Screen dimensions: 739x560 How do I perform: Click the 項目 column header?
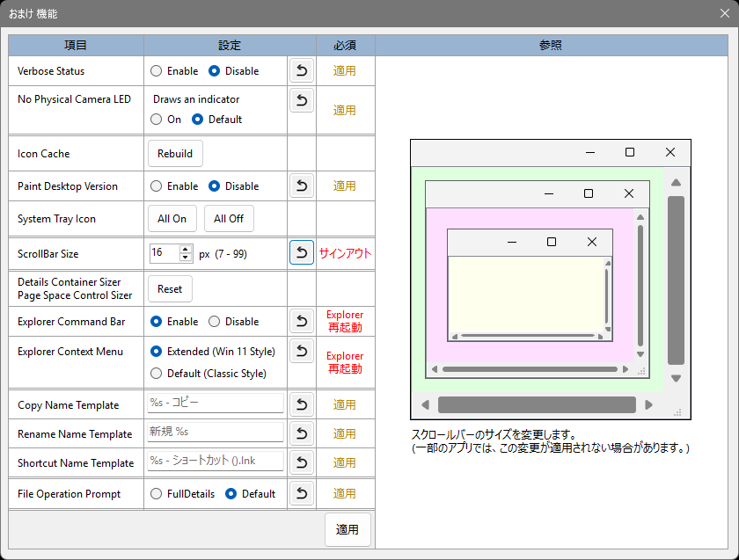[76, 45]
